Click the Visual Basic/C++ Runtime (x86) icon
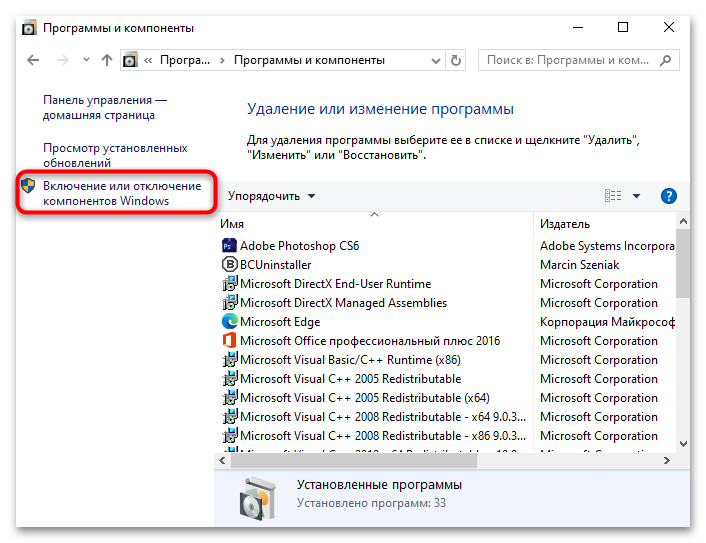 pos(230,360)
